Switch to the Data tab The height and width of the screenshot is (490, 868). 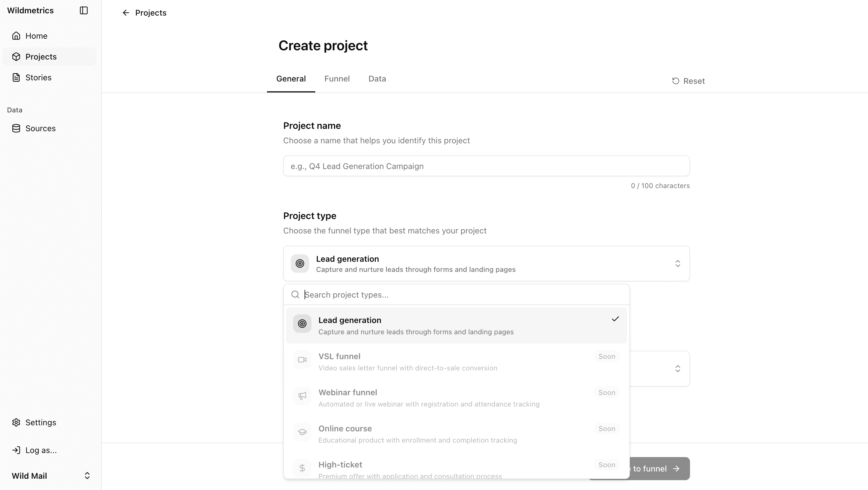(377, 79)
